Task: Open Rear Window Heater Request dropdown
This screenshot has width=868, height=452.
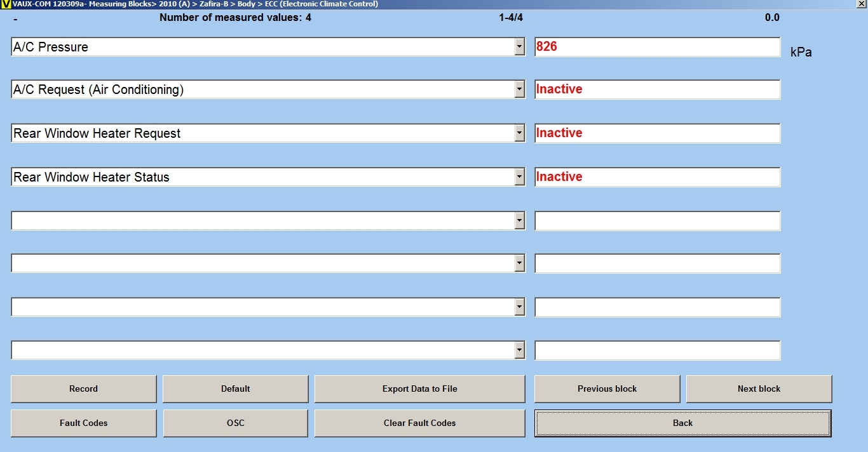Action: [519, 133]
